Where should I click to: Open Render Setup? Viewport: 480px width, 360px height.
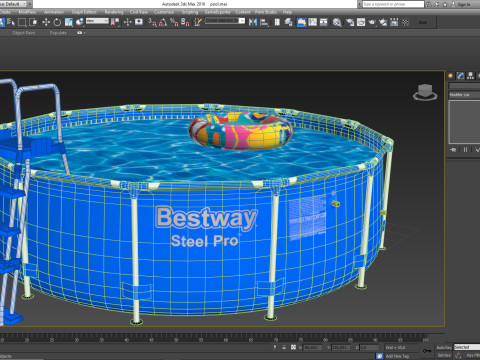[x=350, y=22]
